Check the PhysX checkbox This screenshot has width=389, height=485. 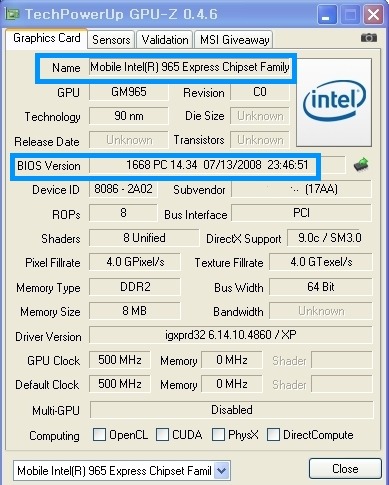coord(218,435)
